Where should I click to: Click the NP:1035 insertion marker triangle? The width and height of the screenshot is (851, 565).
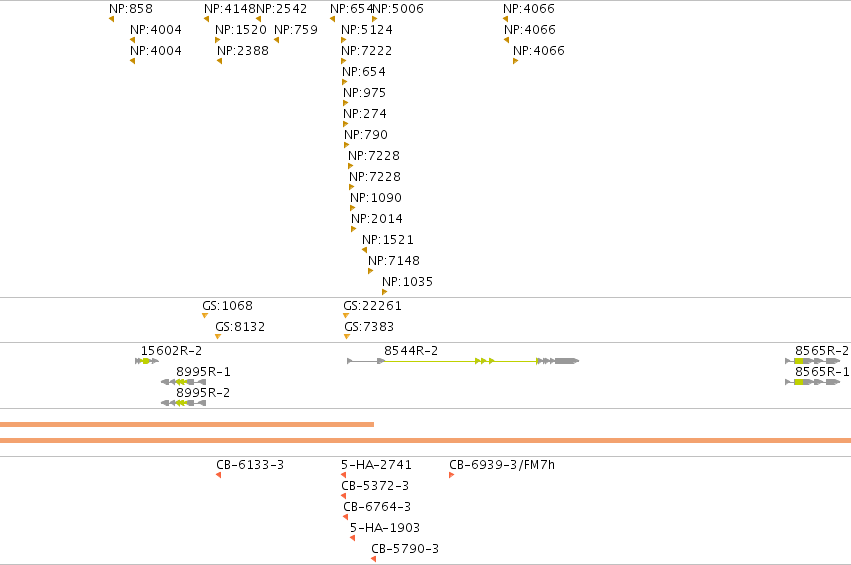(384, 293)
